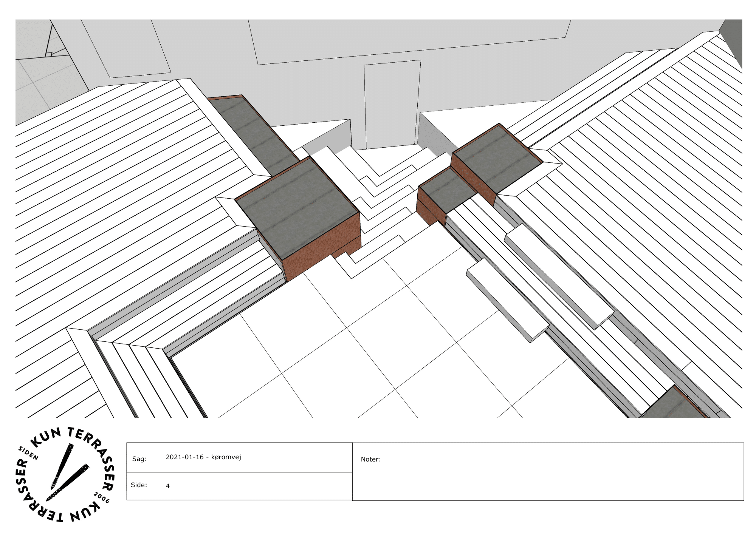Click the page number 4 beside Side
Image resolution: width=756 pixels, height=534 pixels.
(x=167, y=486)
